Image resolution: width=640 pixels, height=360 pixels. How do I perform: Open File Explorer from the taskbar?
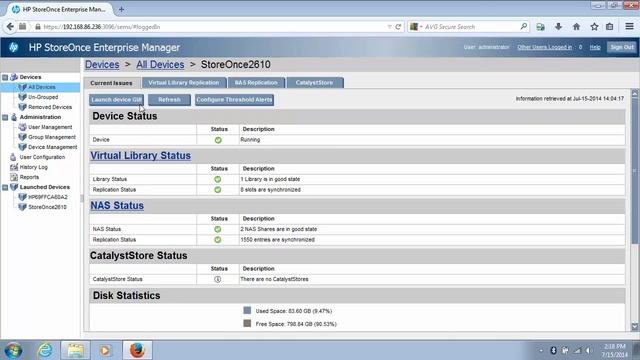[x=75, y=350]
